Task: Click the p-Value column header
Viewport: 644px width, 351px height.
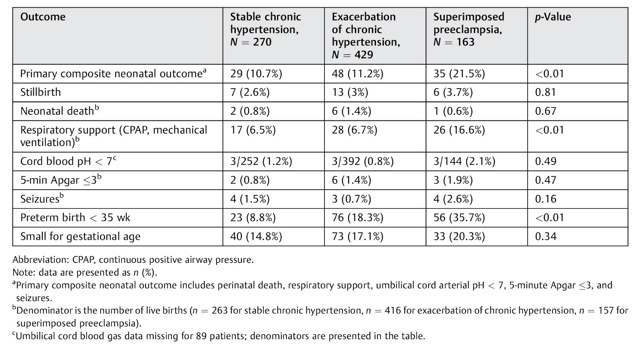Action: (553, 17)
